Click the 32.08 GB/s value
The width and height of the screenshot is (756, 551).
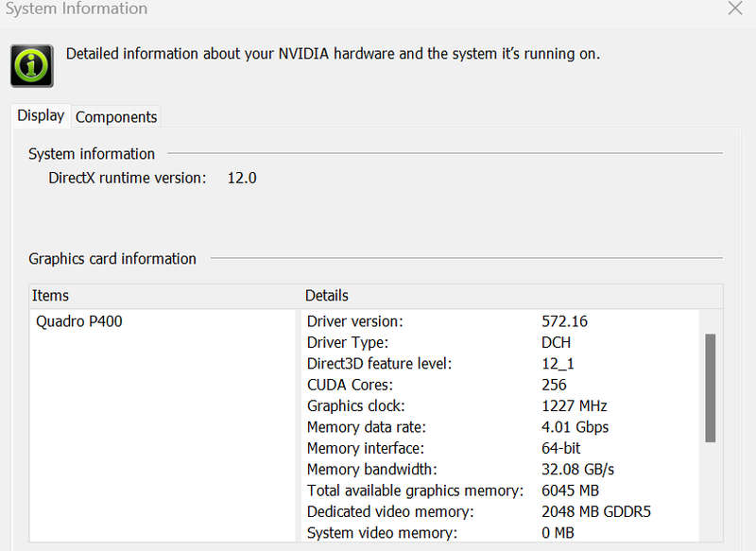pyautogui.click(x=577, y=469)
